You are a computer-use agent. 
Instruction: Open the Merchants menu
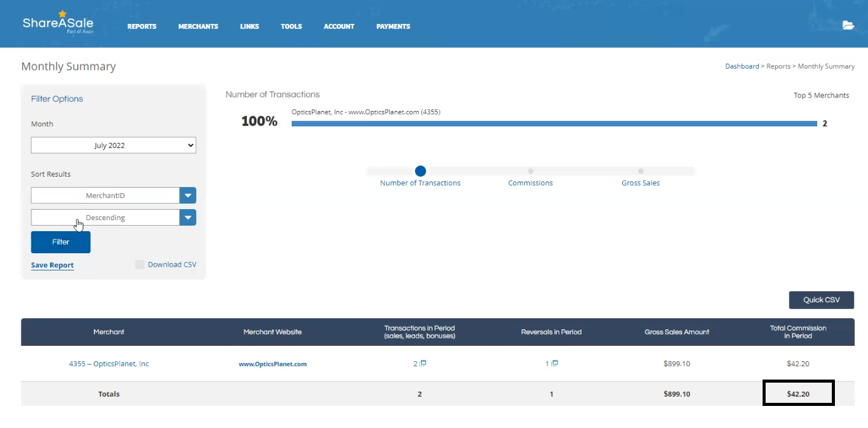tap(198, 26)
